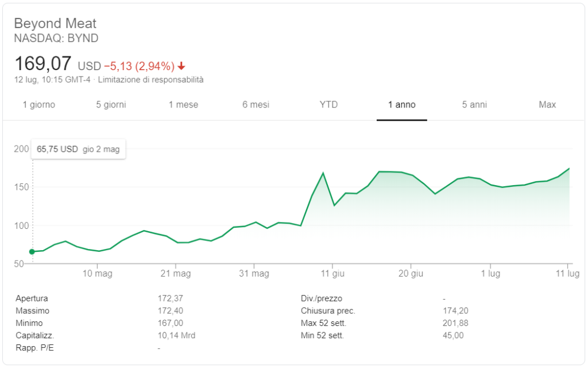Click the 11 lug axis label
The height and width of the screenshot is (368, 588).
567,274
